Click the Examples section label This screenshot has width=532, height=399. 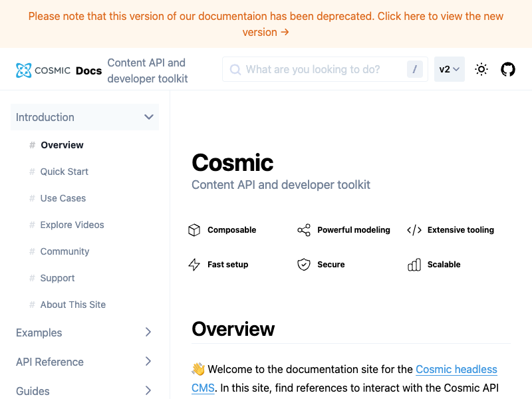39,332
